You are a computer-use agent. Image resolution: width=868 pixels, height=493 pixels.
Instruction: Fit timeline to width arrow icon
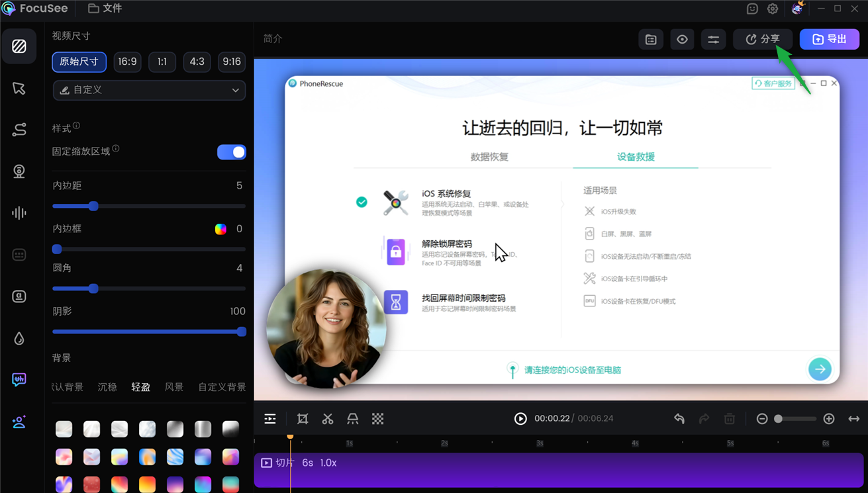[x=854, y=419]
